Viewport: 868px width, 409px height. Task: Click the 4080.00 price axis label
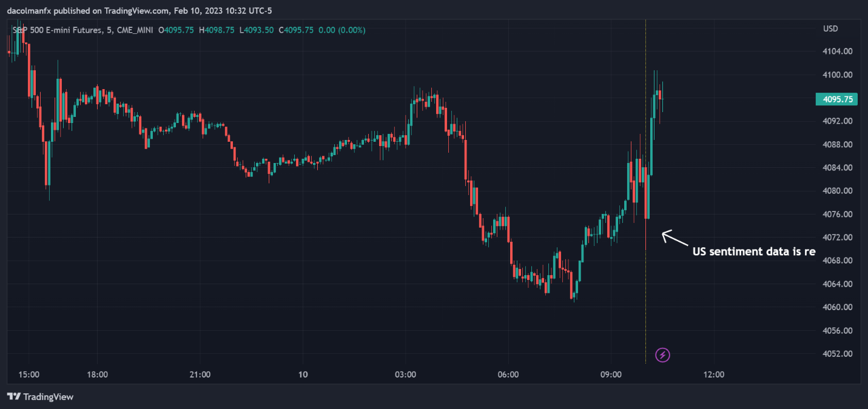point(838,191)
